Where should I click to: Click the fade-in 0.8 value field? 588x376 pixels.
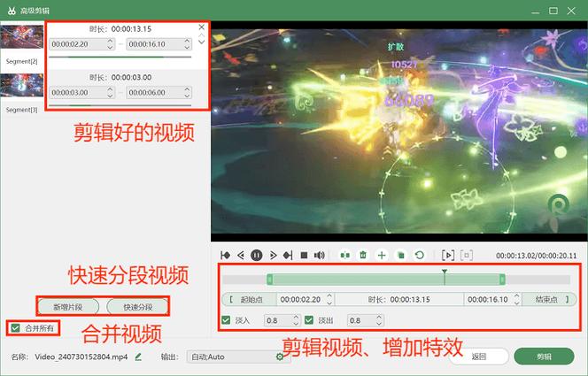click(x=278, y=320)
